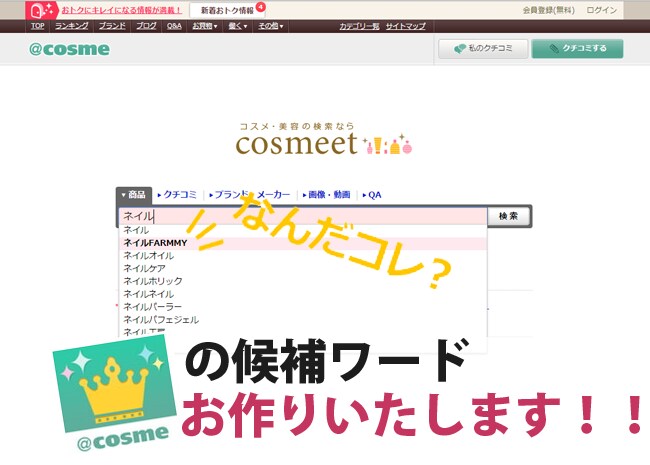
Task: Click the 検索 search button
Action: point(509,216)
